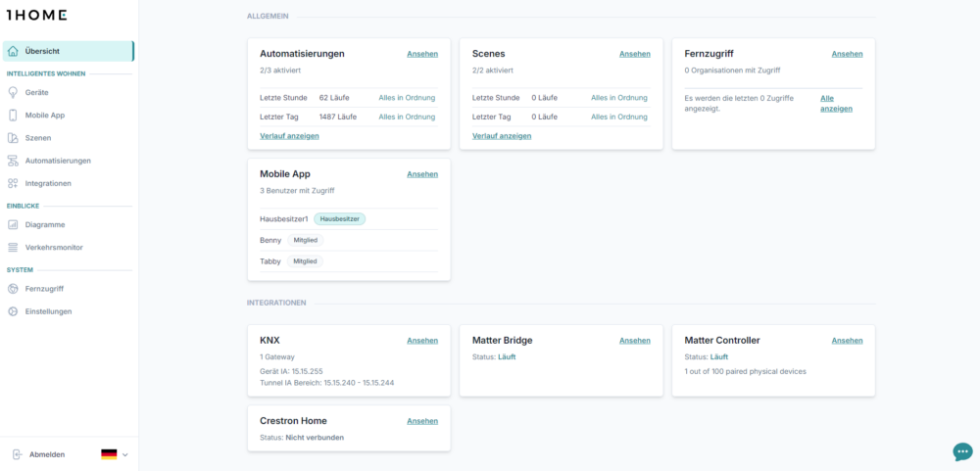Screen dimensions: 980x471
Task: Select Übersicht in the sidebar
Action: 69,51
